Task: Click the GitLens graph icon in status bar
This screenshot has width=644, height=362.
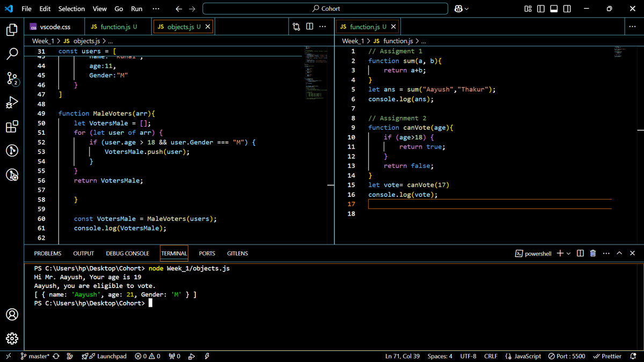Action: pos(70,356)
